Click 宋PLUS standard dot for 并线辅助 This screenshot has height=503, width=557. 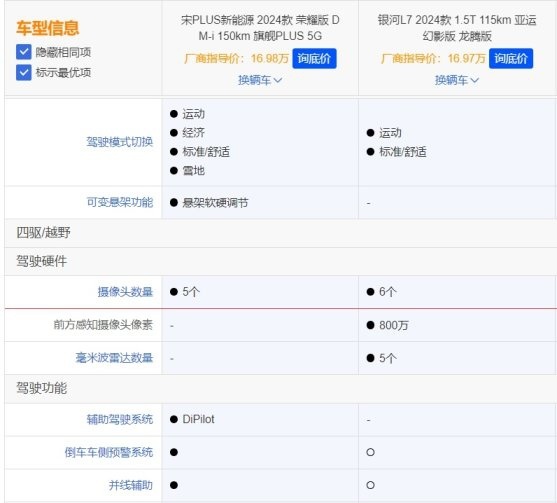point(174,485)
